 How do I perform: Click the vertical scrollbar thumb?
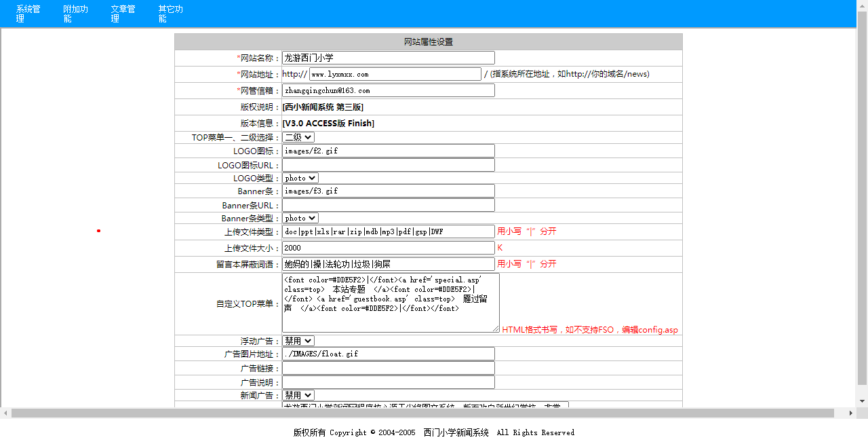coord(863,198)
